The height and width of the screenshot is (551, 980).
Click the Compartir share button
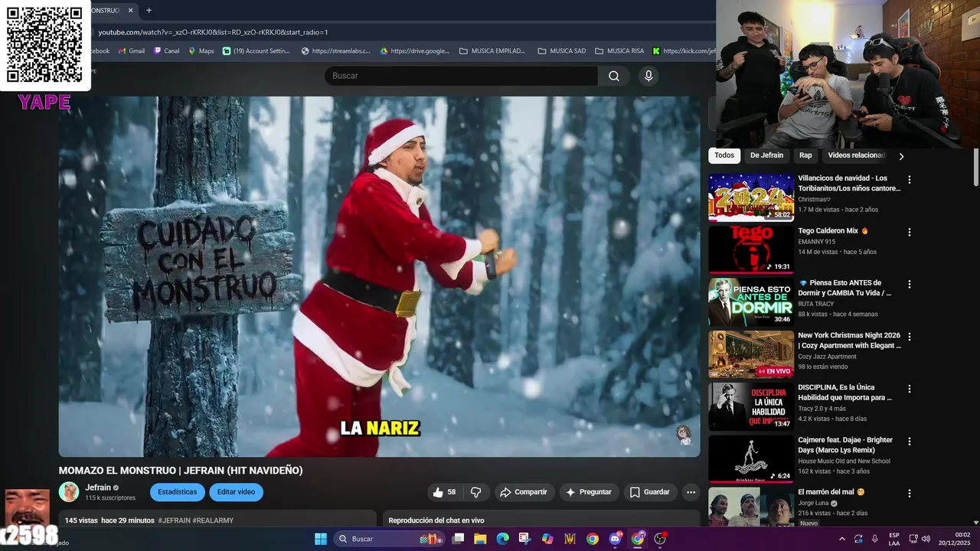pyautogui.click(x=524, y=492)
